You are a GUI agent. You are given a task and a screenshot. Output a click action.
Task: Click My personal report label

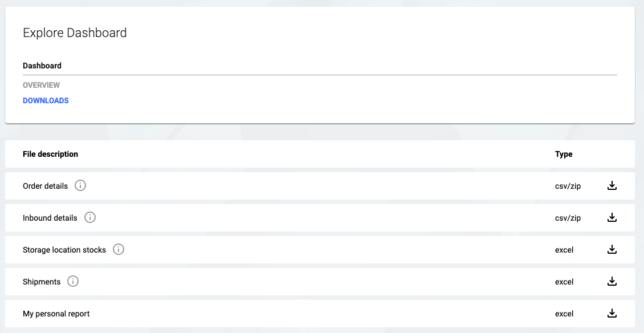click(x=56, y=314)
